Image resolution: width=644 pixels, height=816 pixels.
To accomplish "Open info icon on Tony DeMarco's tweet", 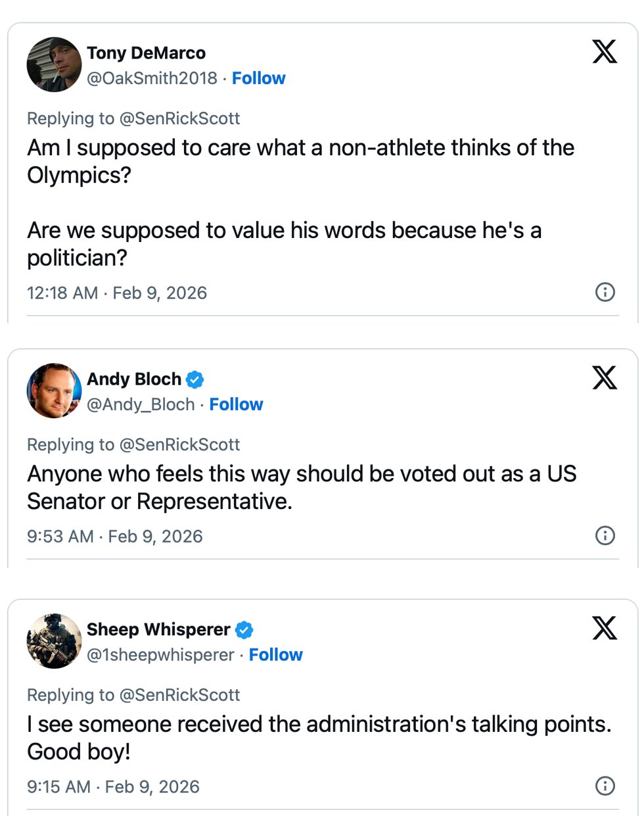I will click(605, 292).
